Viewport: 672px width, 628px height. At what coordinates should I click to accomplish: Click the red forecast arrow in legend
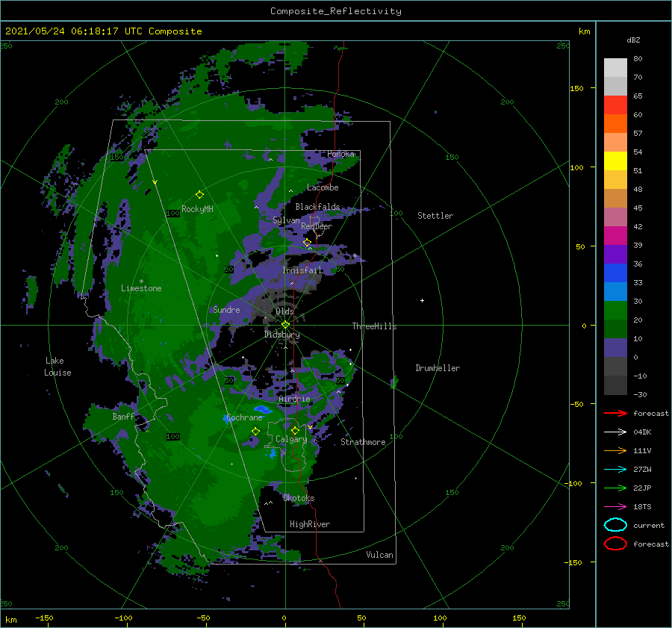615,413
